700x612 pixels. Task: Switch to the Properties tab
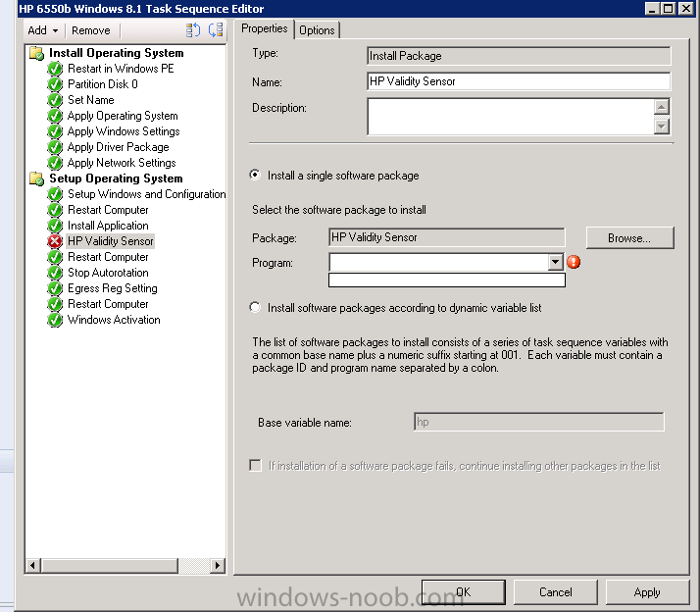click(x=265, y=29)
